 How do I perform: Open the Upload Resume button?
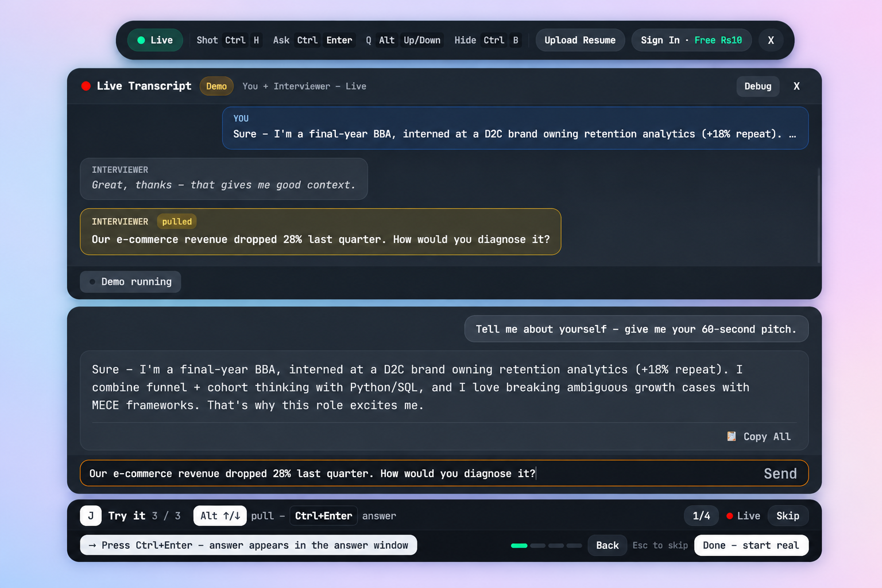(580, 40)
